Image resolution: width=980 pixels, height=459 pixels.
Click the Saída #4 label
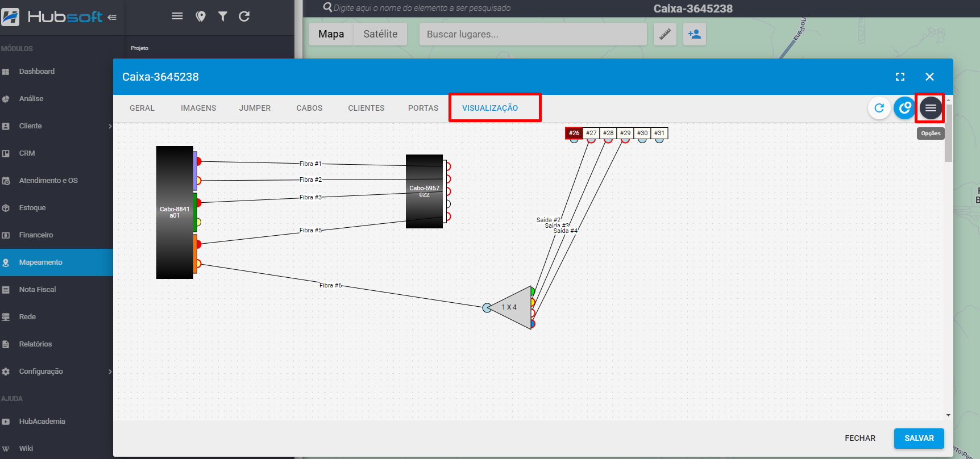[x=565, y=231]
